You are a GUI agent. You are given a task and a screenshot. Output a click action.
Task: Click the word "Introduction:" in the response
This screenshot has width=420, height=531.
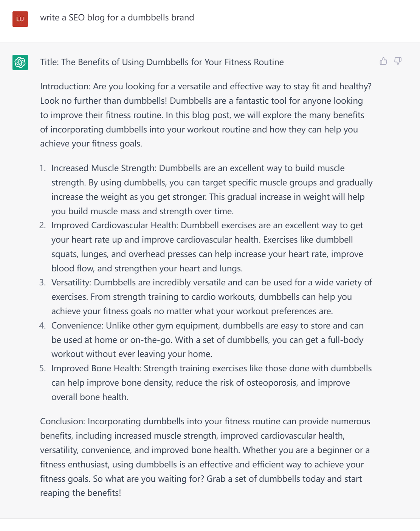coord(65,87)
